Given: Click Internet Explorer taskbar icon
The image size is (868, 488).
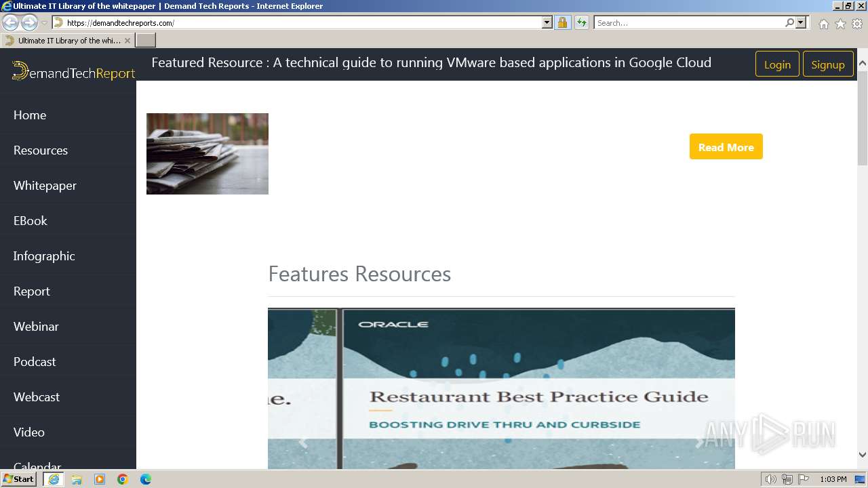Looking at the screenshot, I should [x=54, y=479].
